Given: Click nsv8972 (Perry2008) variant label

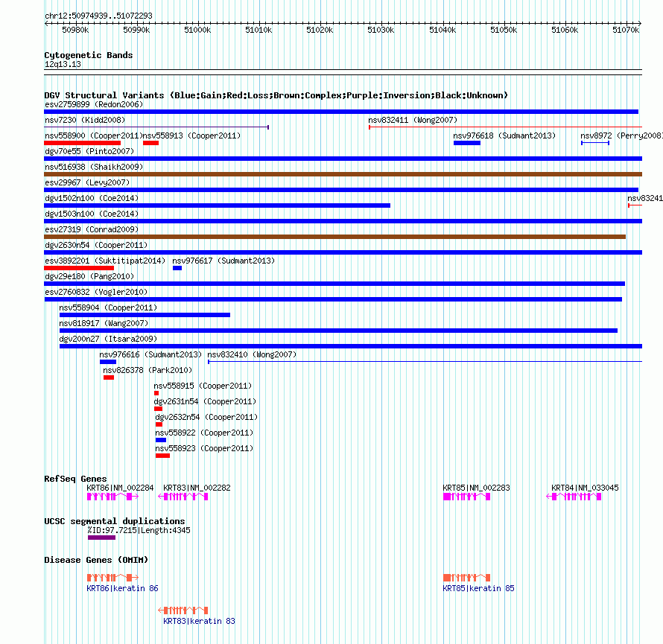Looking at the screenshot, I should point(621,136).
